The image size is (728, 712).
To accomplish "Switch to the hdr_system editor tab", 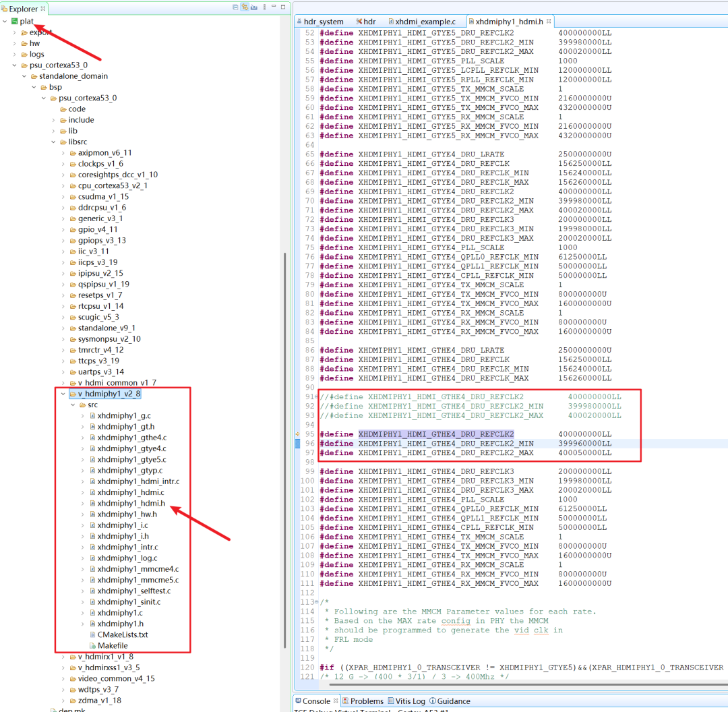I will click(322, 22).
